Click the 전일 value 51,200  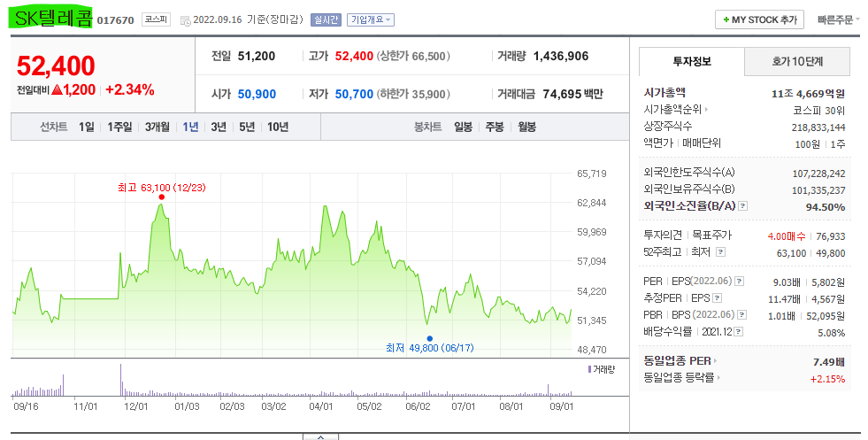tap(257, 56)
